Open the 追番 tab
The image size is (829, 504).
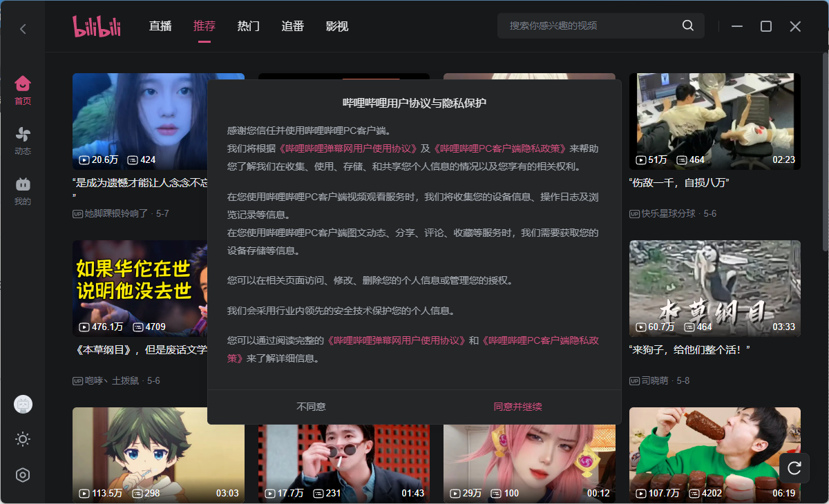(x=292, y=26)
